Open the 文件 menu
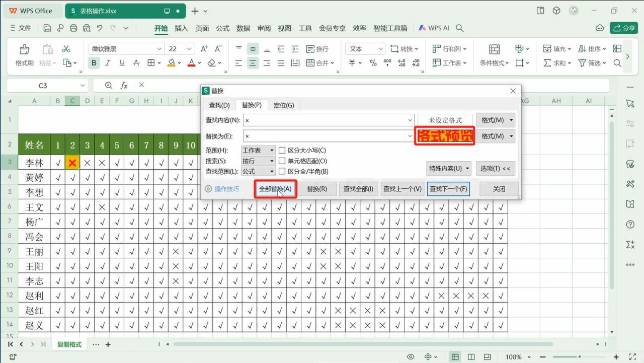Image resolution: width=644 pixels, height=363 pixels. pyautogui.click(x=20, y=28)
